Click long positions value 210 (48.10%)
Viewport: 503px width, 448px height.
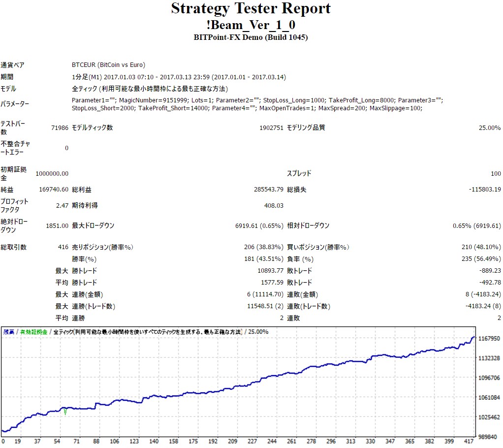pyautogui.click(x=481, y=247)
